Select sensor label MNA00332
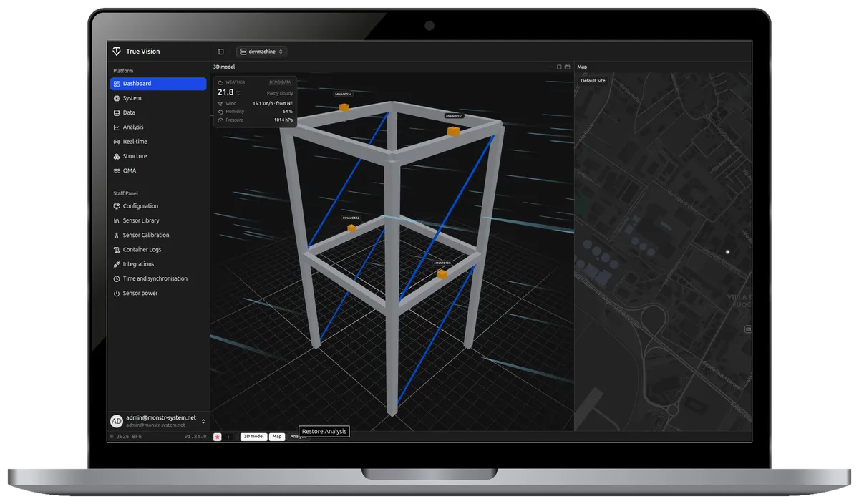Viewport: 859px width, 504px height. (351, 218)
